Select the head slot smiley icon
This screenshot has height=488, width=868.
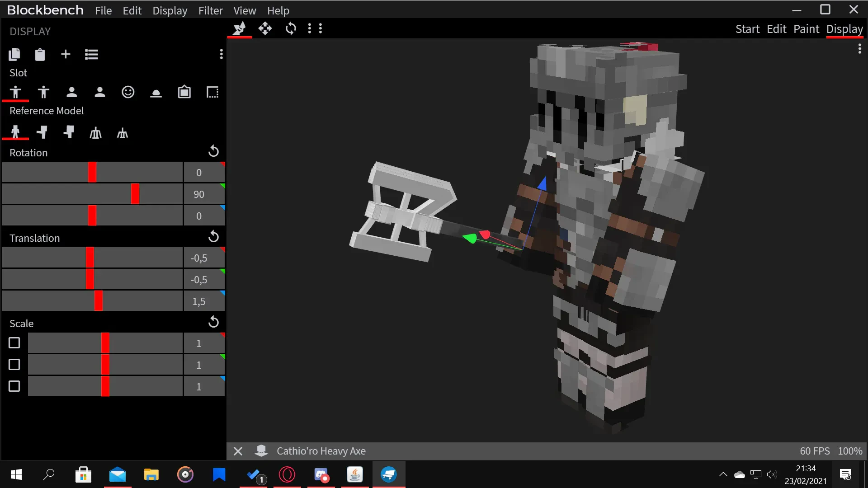(128, 92)
